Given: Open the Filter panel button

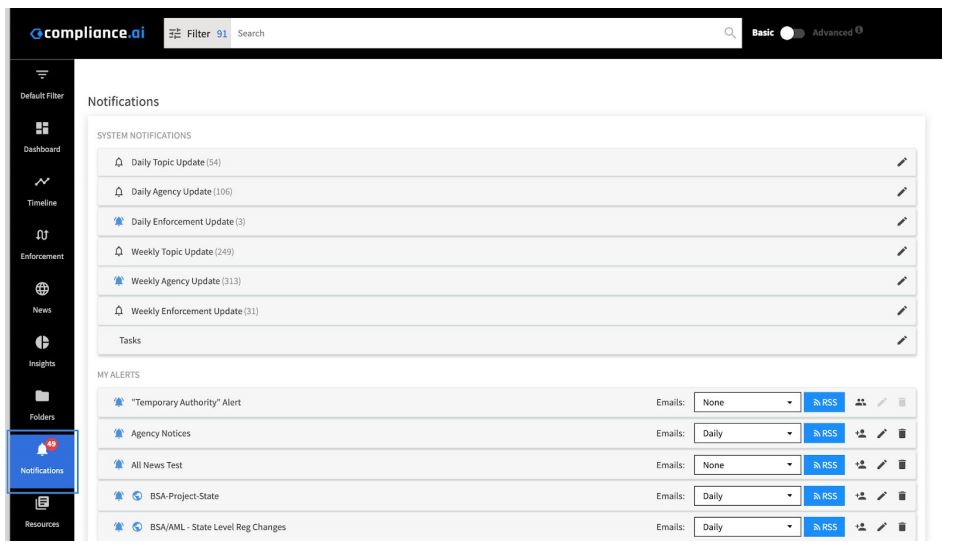Looking at the screenshot, I should [x=198, y=33].
